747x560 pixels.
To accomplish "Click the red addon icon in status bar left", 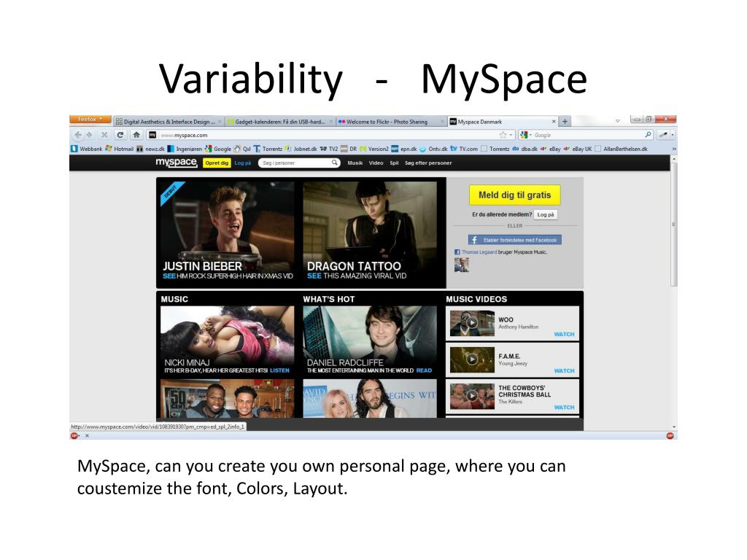I will (74, 436).
